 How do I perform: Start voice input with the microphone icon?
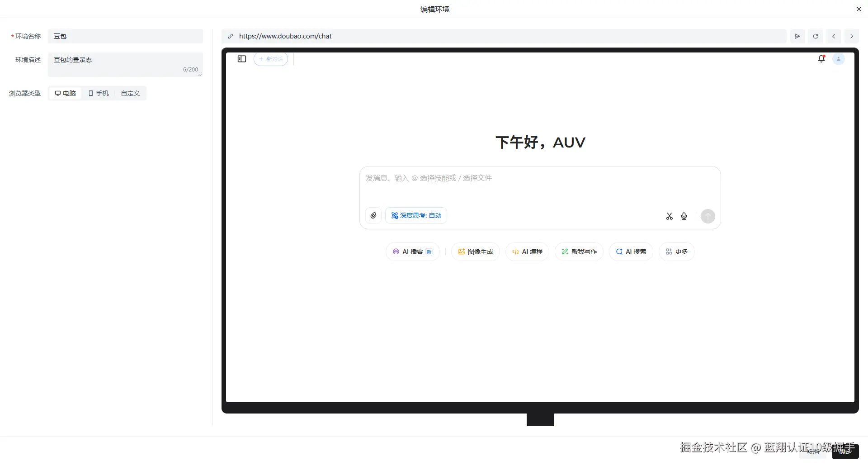pyautogui.click(x=684, y=216)
